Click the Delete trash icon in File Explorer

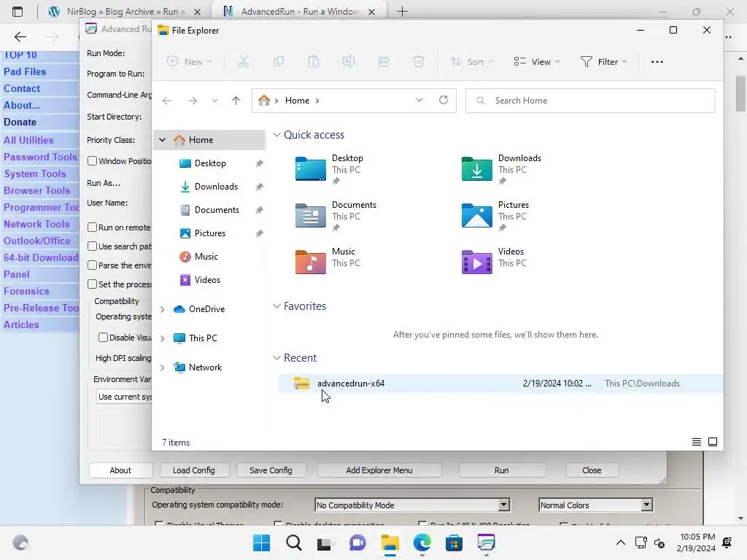418,61
